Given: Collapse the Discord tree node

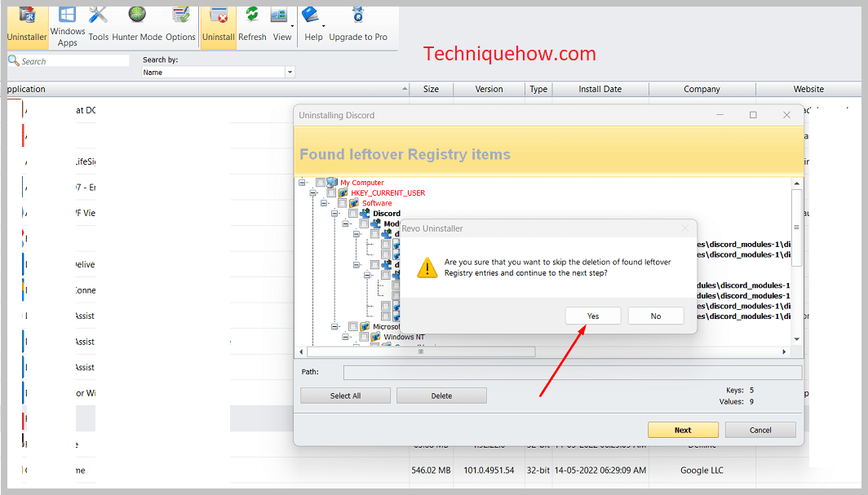Looking at the screenshot, I should click(x=335, y=214).
